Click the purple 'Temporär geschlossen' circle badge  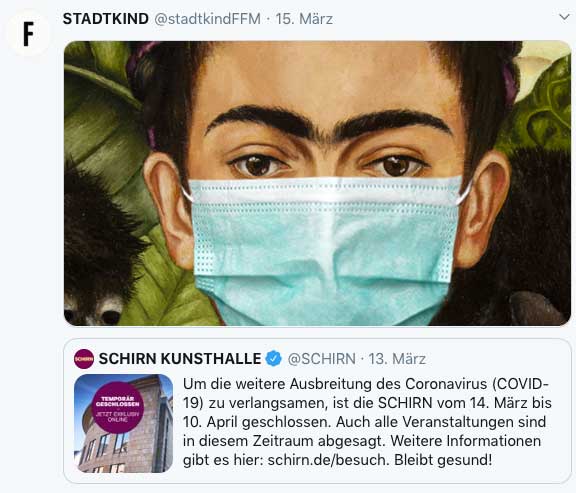click(x=118, y=408)
